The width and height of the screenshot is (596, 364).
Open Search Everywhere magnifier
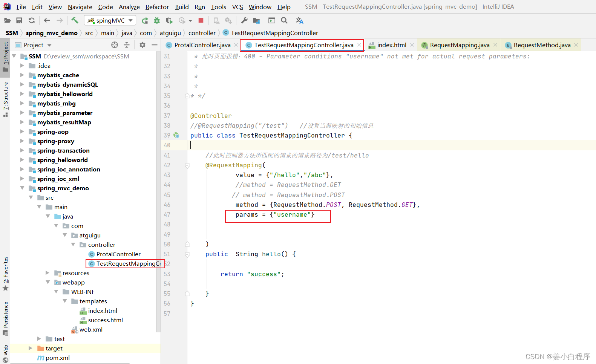(x=284, y=20)
